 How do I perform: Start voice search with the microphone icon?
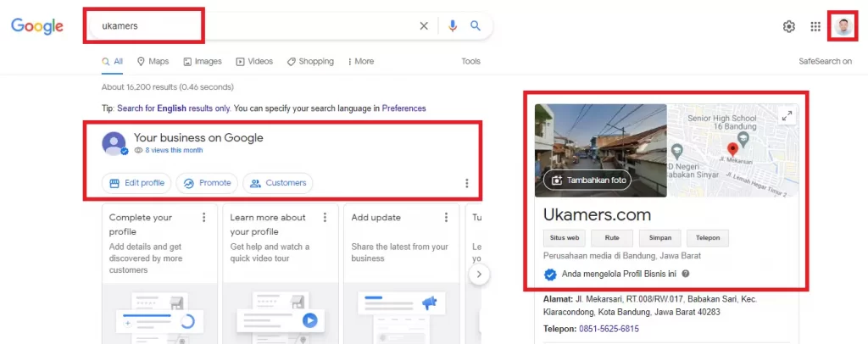click(453, 26)
